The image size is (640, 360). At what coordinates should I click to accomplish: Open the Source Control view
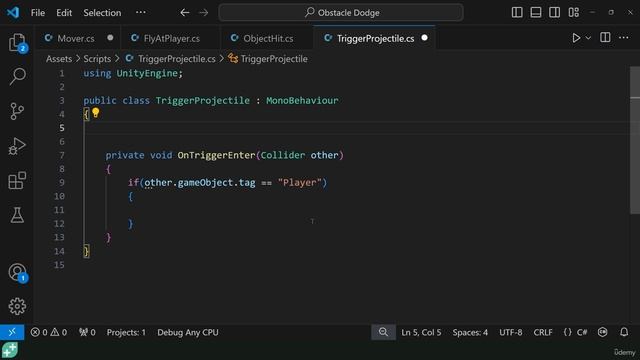tap(17, 111)
